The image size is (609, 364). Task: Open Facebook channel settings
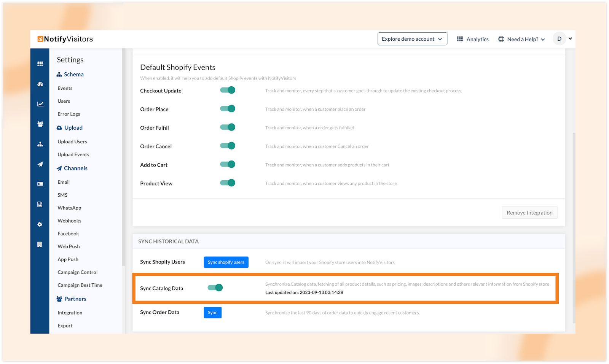pyautogui.click(x=68, y=234)
